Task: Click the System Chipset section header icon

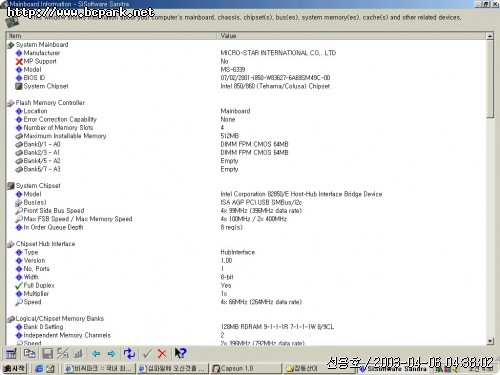Action: coord(11,186)
